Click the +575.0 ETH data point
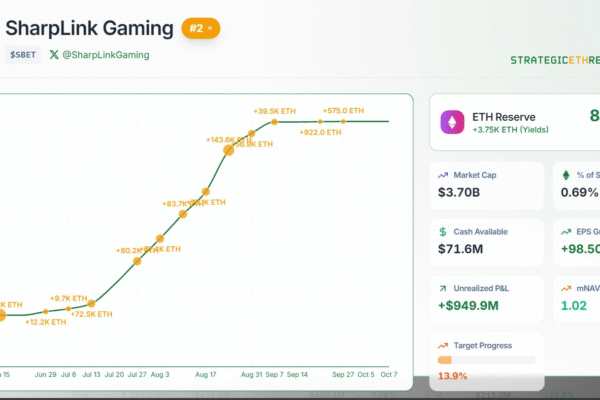 pos(343,121)
